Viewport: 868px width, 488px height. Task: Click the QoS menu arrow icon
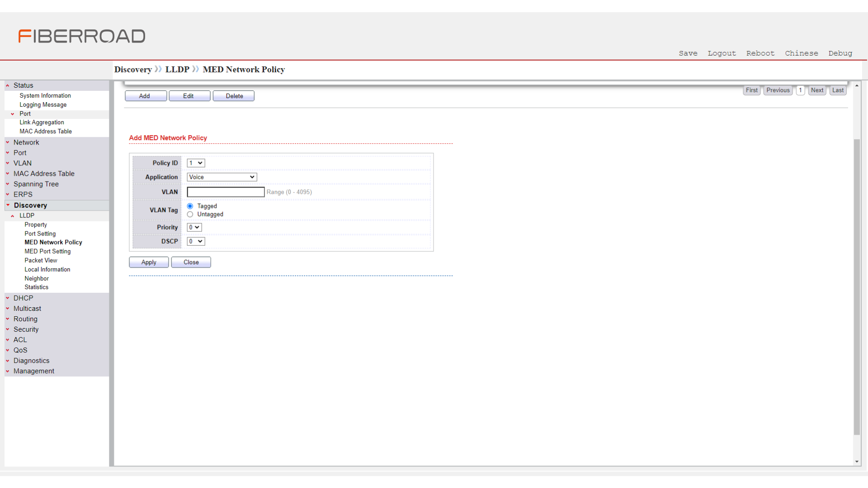point(8,350)
